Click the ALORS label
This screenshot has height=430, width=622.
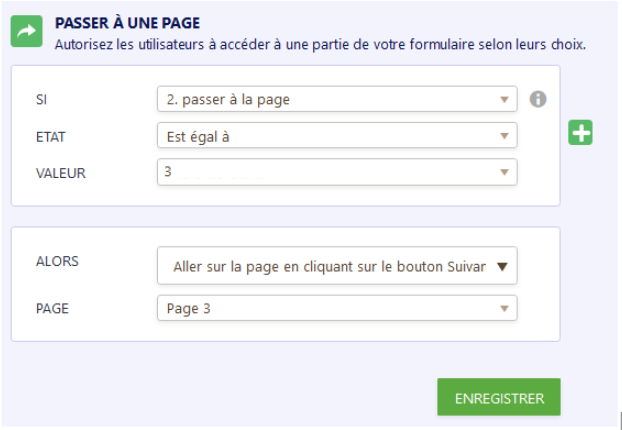56,261
